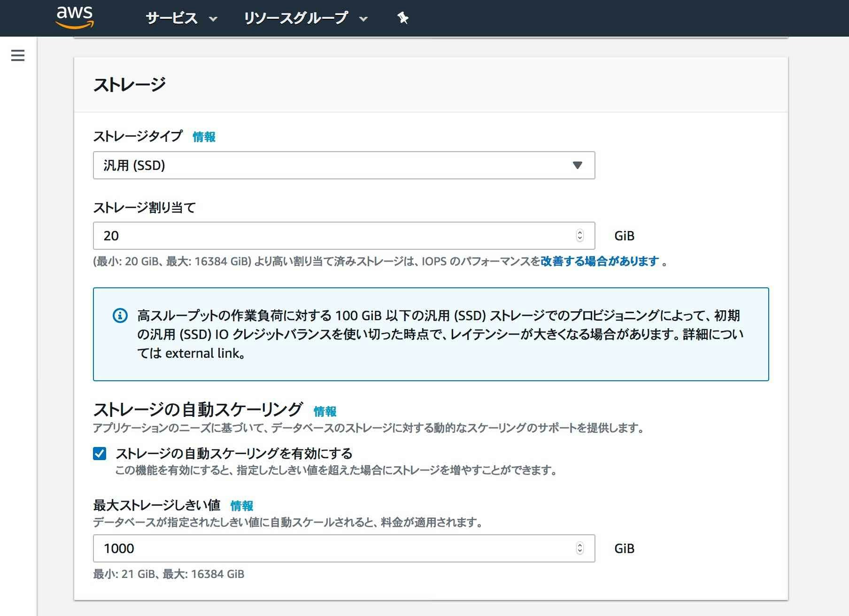Click the ストレージ割り当て input field

click(x=344, y=236)
